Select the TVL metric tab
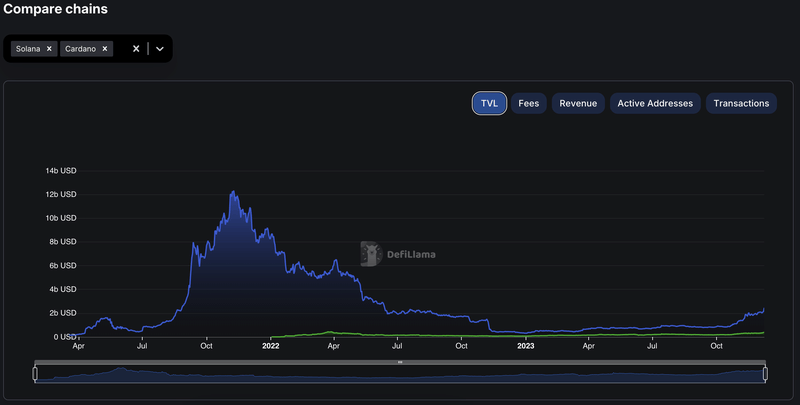 (x=489, y=104)
